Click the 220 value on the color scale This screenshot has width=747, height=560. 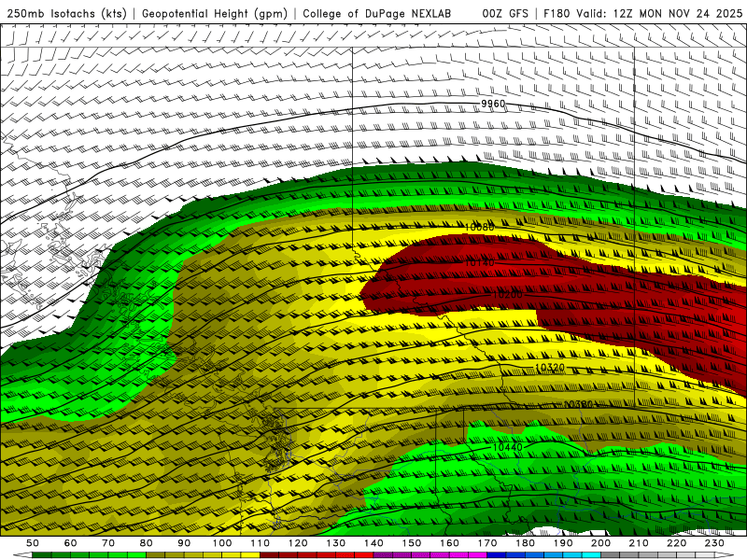point(676,543)
